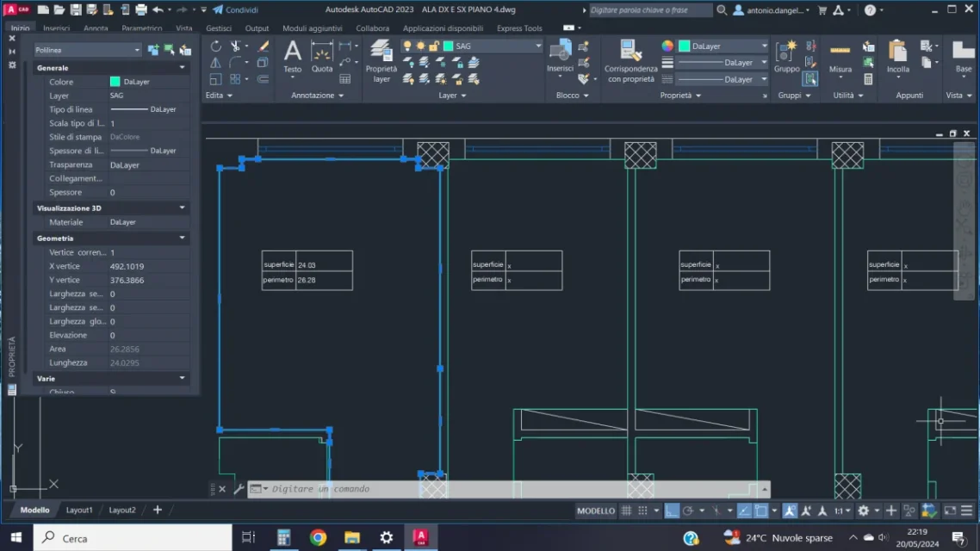The height and width of the screenshot is (551, 980).
Task: Collapse the Geometria section
Action: [x=182, y=238]
